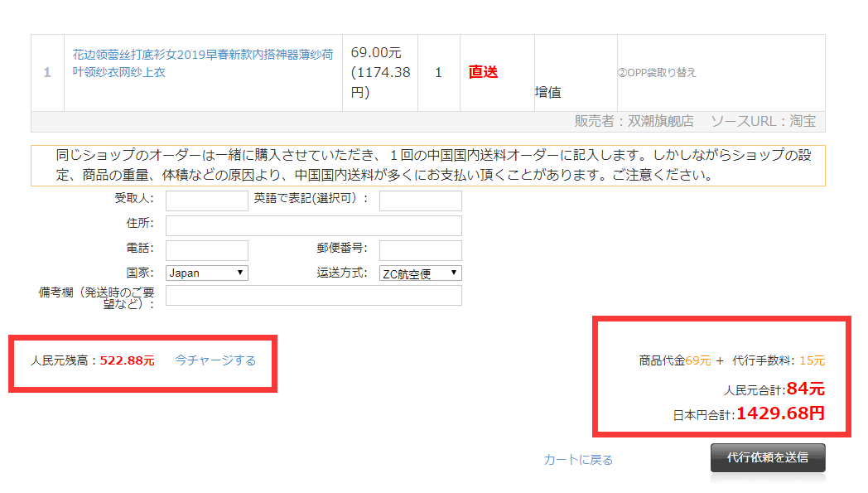868x493 pixels.
Task: Click the 今チャージする recharge link
Action: click(x=215, y=360)
